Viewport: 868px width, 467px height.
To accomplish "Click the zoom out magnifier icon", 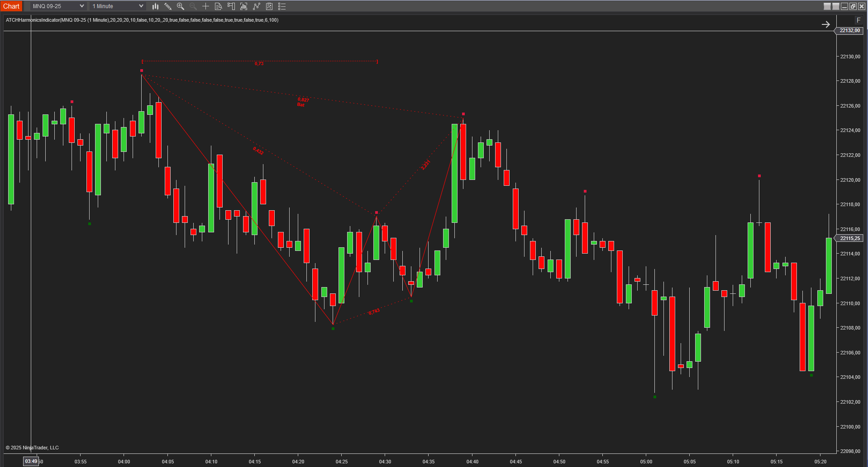I will click(x=193, y=6).
